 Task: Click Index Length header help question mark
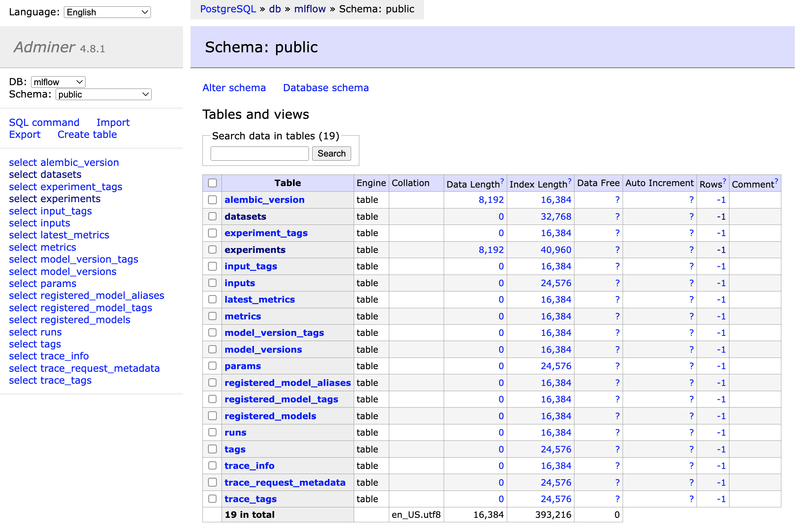pos(570,181)
